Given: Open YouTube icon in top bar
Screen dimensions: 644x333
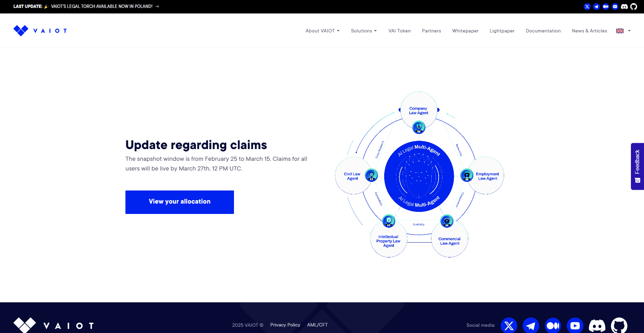Looking at the screenshot, I should point(615,7).
